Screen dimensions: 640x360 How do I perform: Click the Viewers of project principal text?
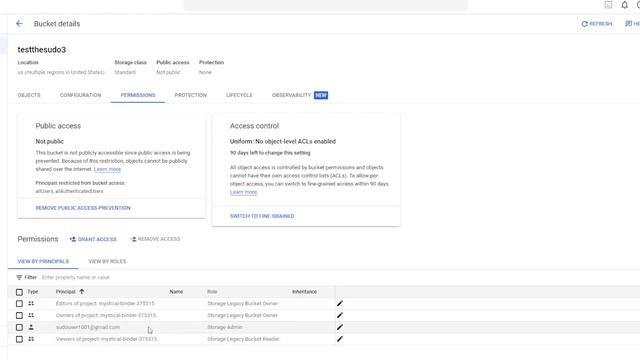[106, 339]
